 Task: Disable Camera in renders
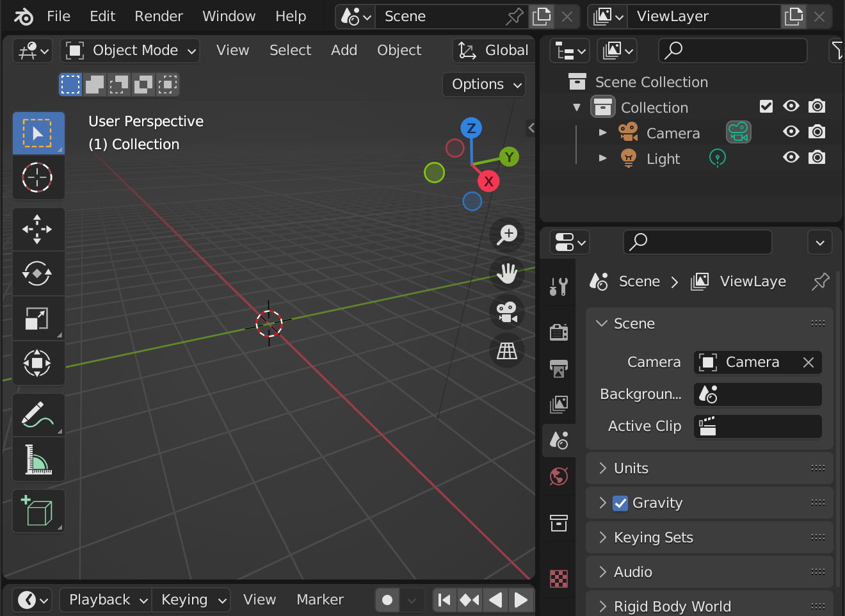click(x=817, y=132)
